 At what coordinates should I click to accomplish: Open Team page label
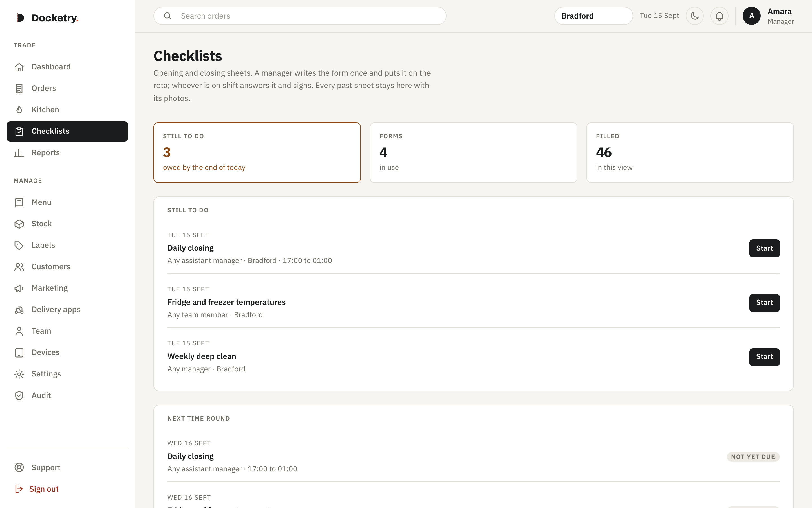41,331
